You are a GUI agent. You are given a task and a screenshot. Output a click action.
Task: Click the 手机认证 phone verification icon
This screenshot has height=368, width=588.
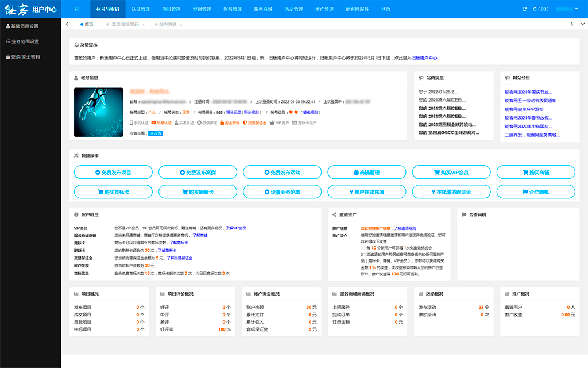[131, 122]
